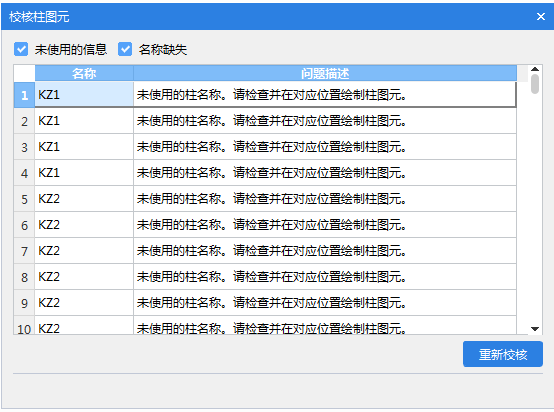Click the scrollbar down arrow
Image resolution: width=554 pixels, height=412 pixels.
tap(535, 329)
